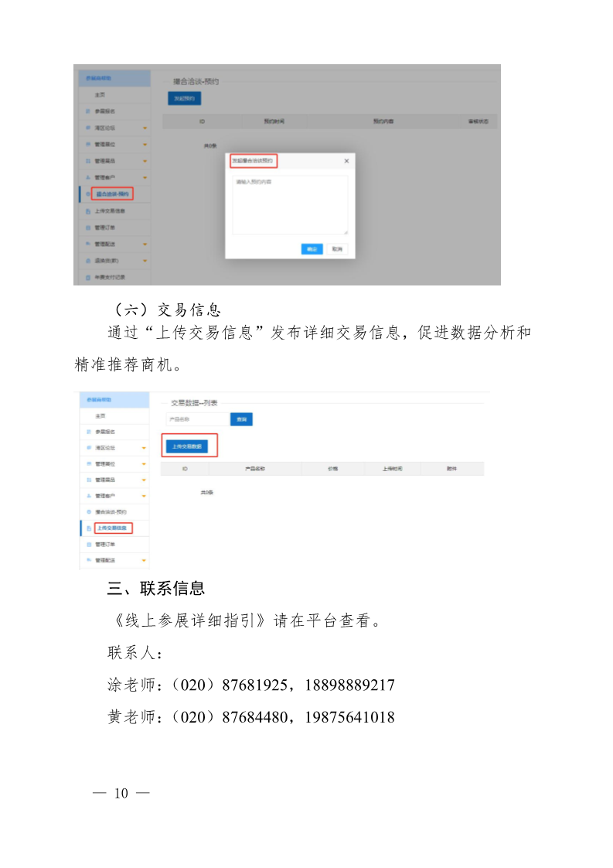613x868 pixels.
Task: Expand 湾区论坛 arrow in 撮合洽谈-预约 page sidebar
Action: [x=145, y=128]
